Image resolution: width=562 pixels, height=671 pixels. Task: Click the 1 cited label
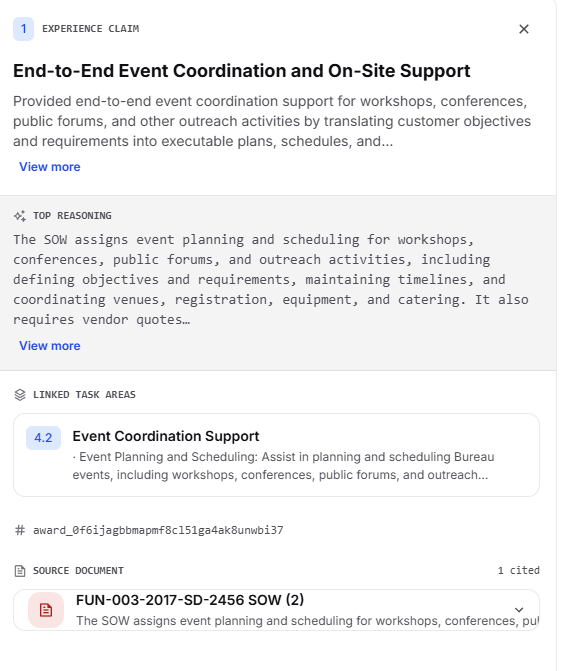tap(518, 570)
